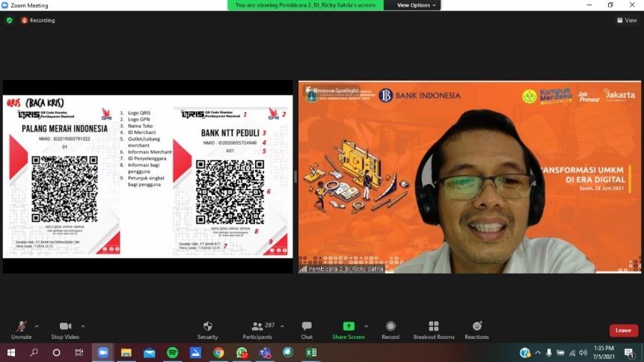Open WhatsApp from taskbar
Viewport: 644px width, 362px height.
pyautogui.click(x=242, y=352)
